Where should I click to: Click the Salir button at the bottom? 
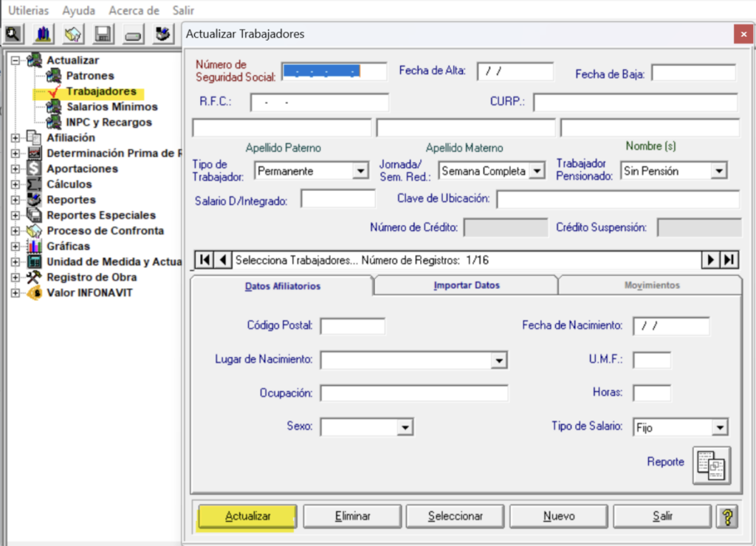tap(662, 516)
